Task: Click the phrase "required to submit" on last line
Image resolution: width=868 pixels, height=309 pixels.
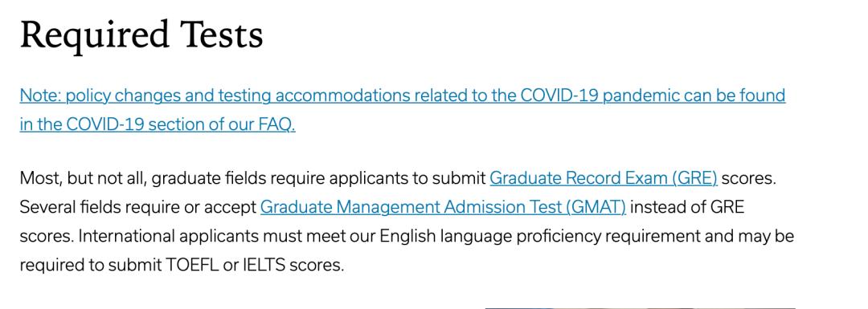Action: [x=90, y=265]
